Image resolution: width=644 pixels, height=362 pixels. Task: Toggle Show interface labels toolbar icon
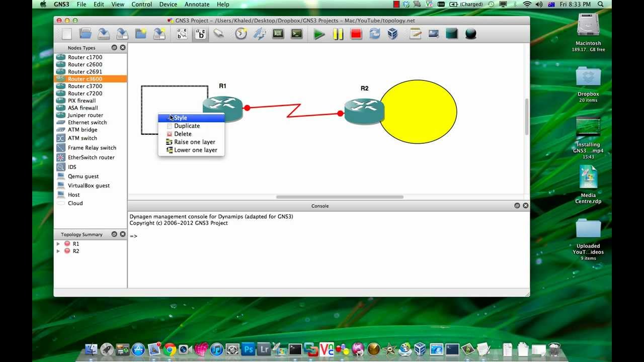(x=182, y=34)
